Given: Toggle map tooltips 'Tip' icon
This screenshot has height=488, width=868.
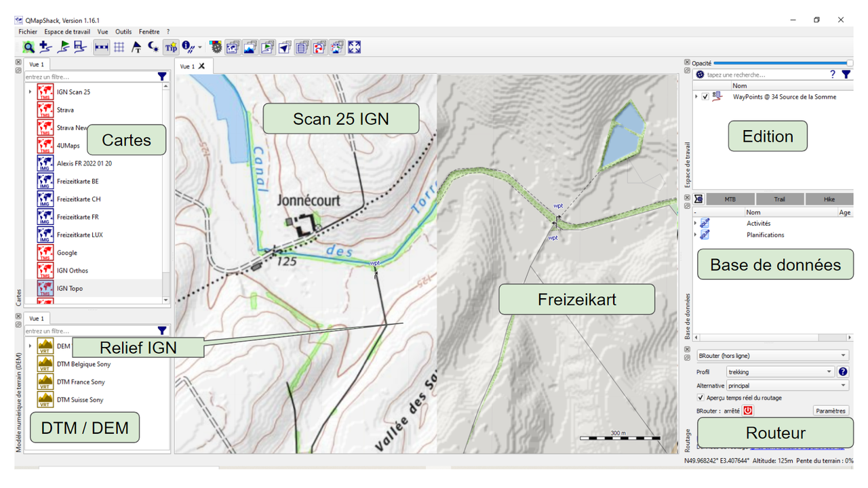Looking at the screenshot, I should pos(171,47).
